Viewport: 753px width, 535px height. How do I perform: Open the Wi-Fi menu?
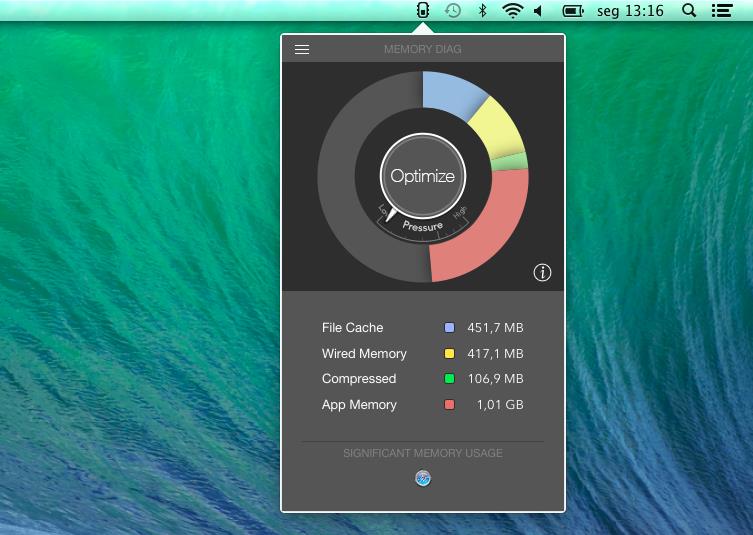click(x=513, y=11)
